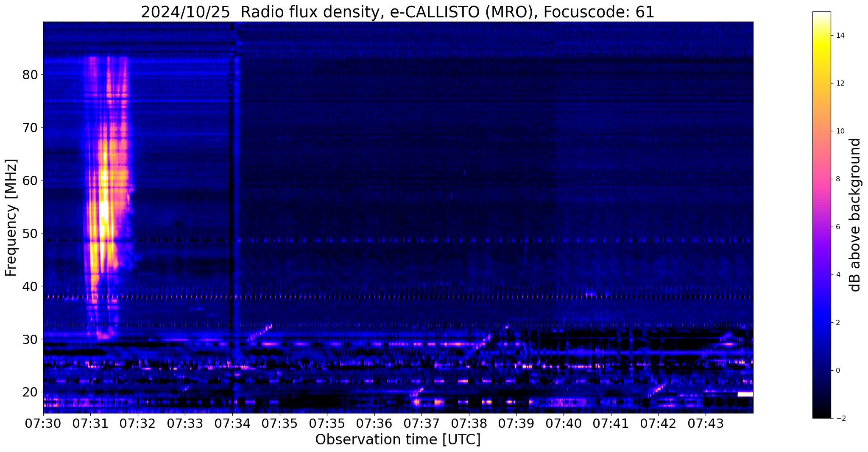Click the colorbar tick label 14
Image resolution: width=868 pixels, height=452 pixels.
[840, 36]
